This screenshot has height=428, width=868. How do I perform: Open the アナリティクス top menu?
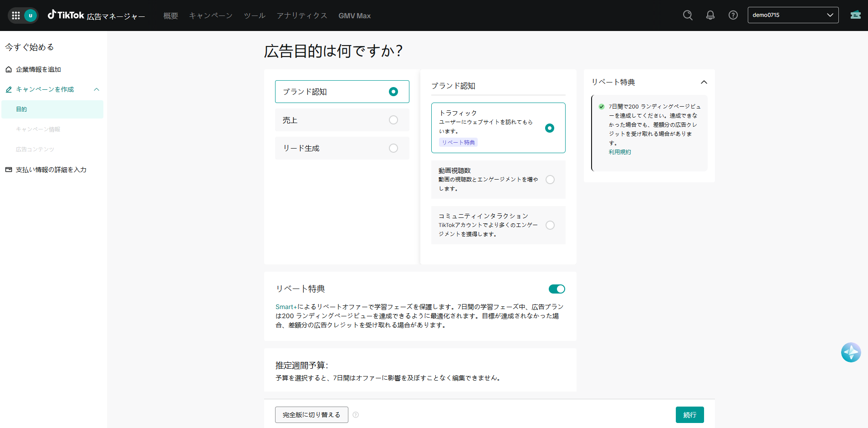[302, 15]
